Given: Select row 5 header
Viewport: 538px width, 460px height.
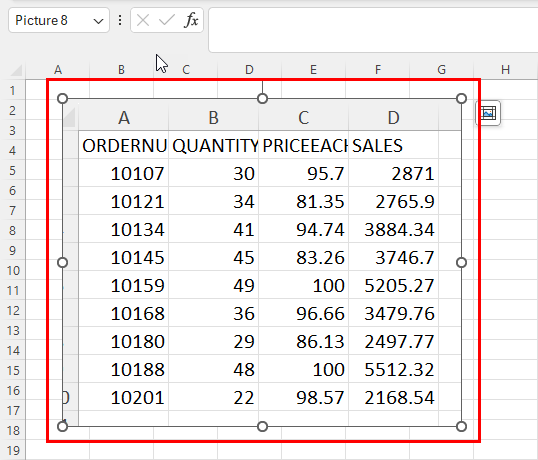Looking at the screenshot, I should point(13,170).
